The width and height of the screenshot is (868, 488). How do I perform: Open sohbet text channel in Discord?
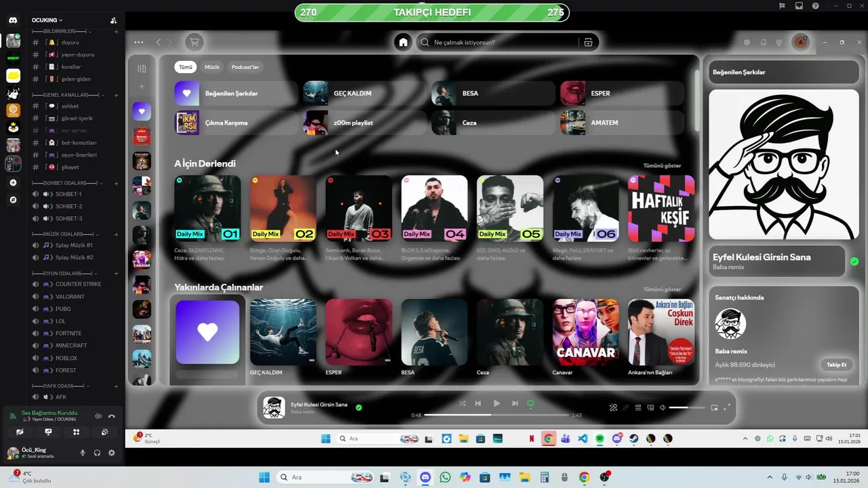70,106
